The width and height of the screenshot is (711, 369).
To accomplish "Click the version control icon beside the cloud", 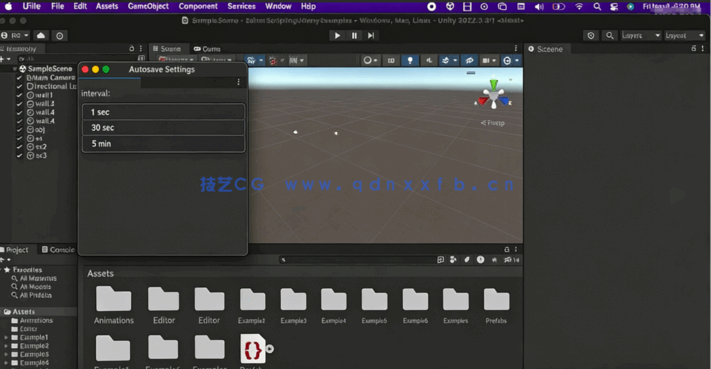I will coord(59,36).
